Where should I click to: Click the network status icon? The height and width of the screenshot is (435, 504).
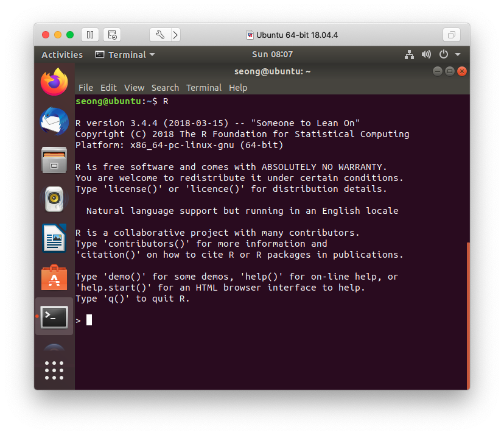409,54
